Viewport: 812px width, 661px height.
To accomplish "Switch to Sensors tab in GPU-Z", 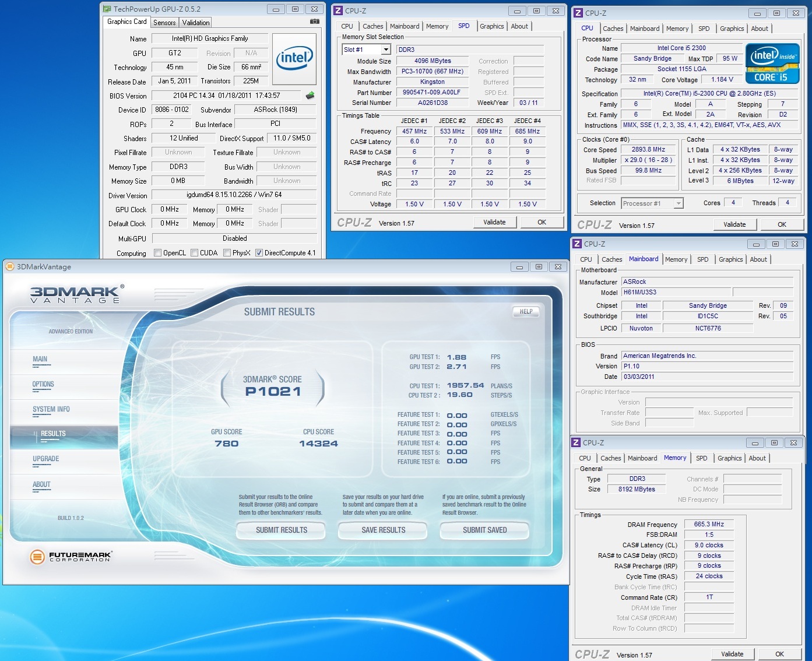I will pos(164,22).
